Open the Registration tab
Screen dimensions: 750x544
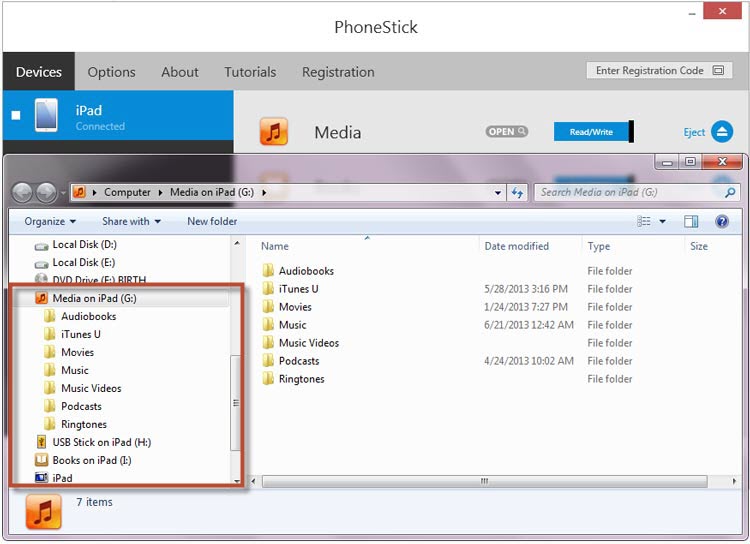[x=338, y=72]
